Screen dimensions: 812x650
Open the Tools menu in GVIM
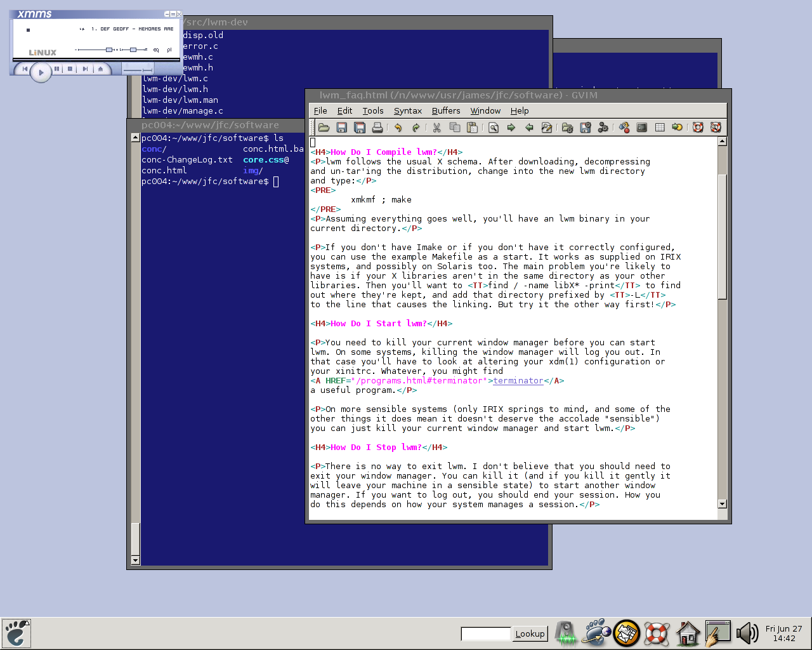pos(373,110)
